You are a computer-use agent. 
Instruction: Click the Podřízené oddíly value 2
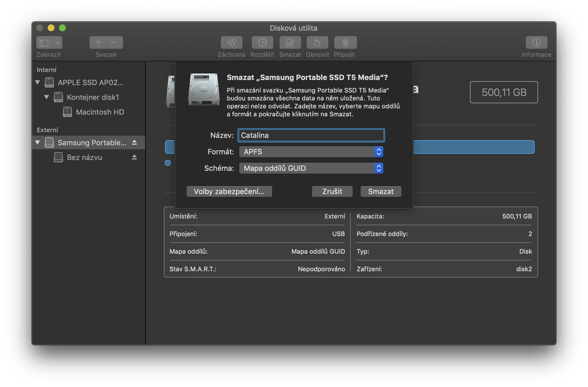tap(530, 234)
